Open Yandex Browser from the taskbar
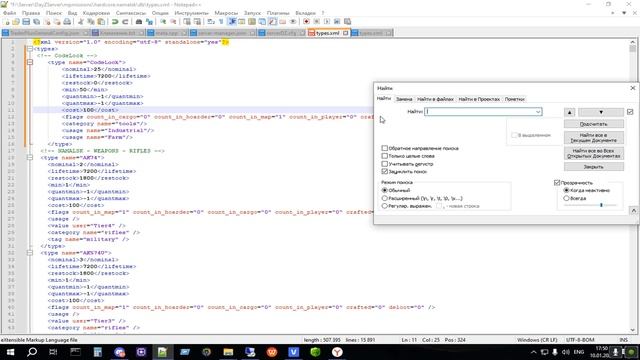640x360 pixels. point(337,352)
